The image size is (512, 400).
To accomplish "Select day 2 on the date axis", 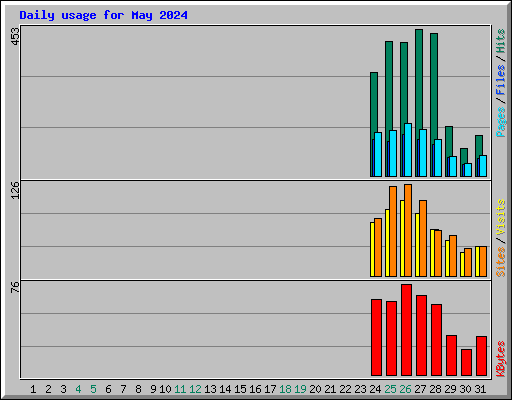I will coord(48,389).
